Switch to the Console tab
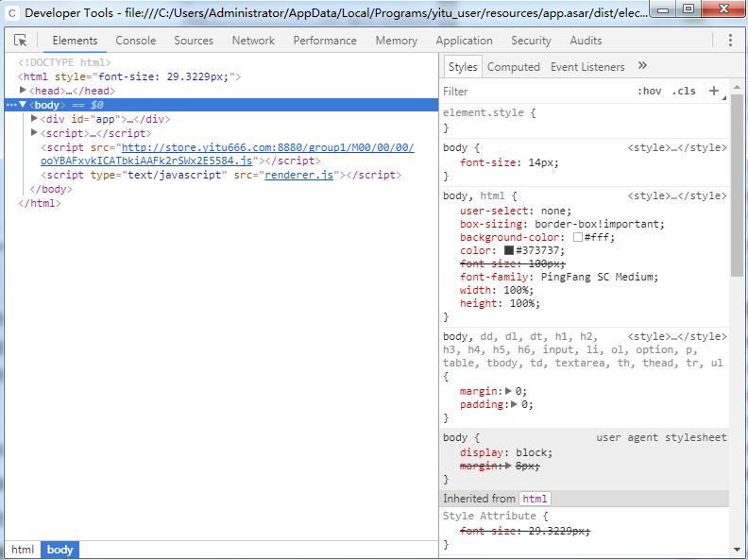 (x=135, y=41)
